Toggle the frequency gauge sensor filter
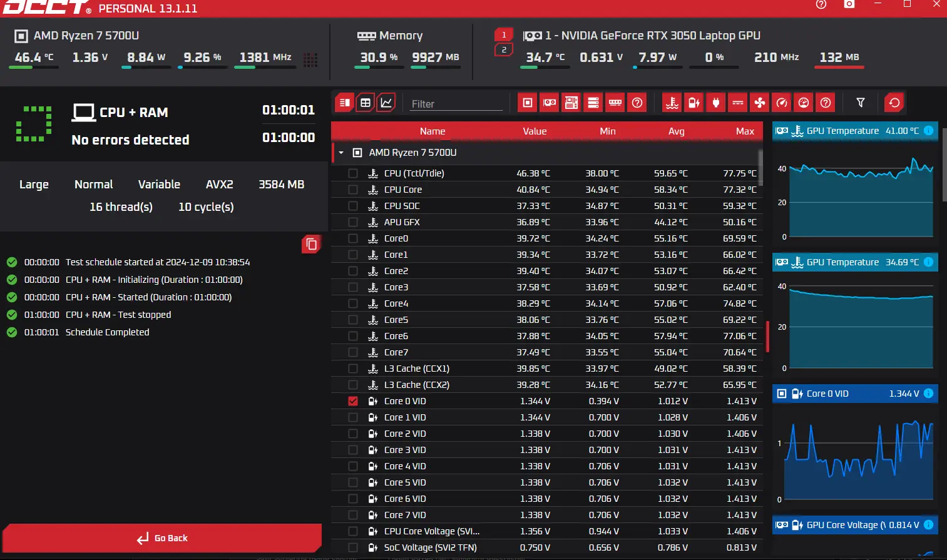This screenshot has width=947, height=560. (x=782, y=103)
